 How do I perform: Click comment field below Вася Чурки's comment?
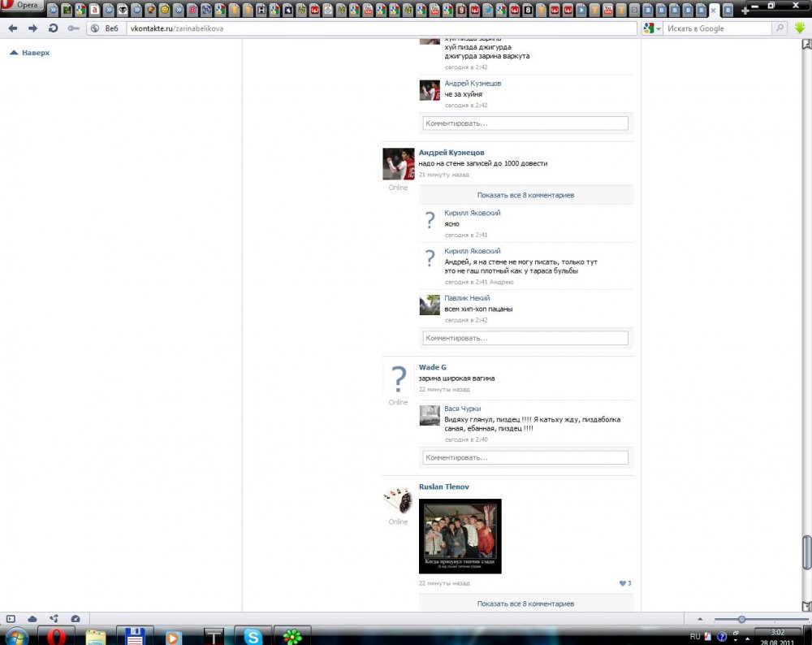pyautogui.click(x=525, y=457)
